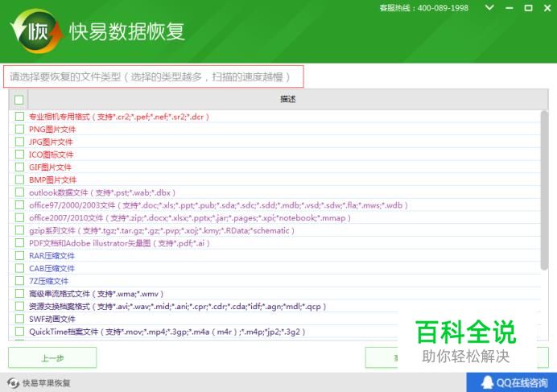
Task: Close the 快易数据恢复 window
Action: coord(547,8)
